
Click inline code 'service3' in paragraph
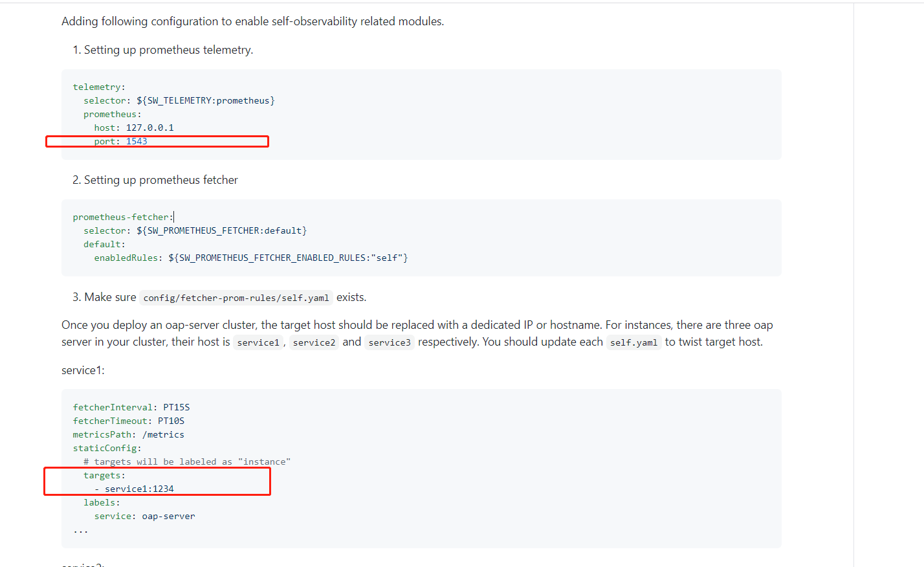[x=390, y=342]
